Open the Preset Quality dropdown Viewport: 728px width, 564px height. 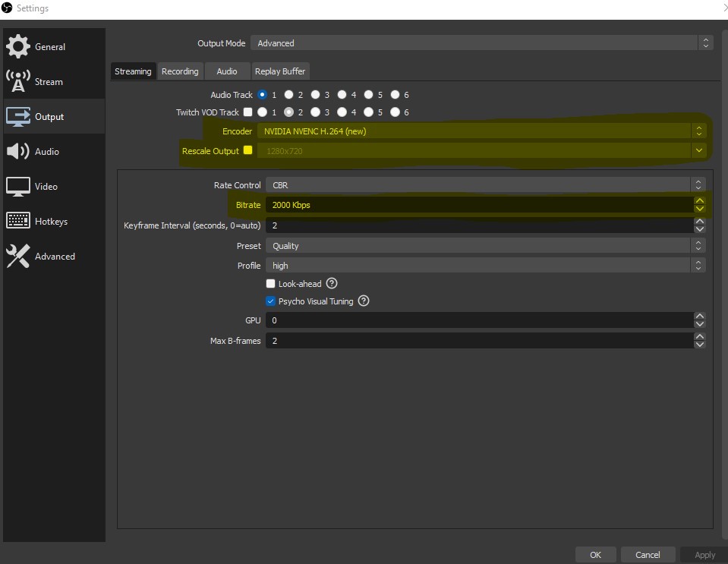coord(485,245)
